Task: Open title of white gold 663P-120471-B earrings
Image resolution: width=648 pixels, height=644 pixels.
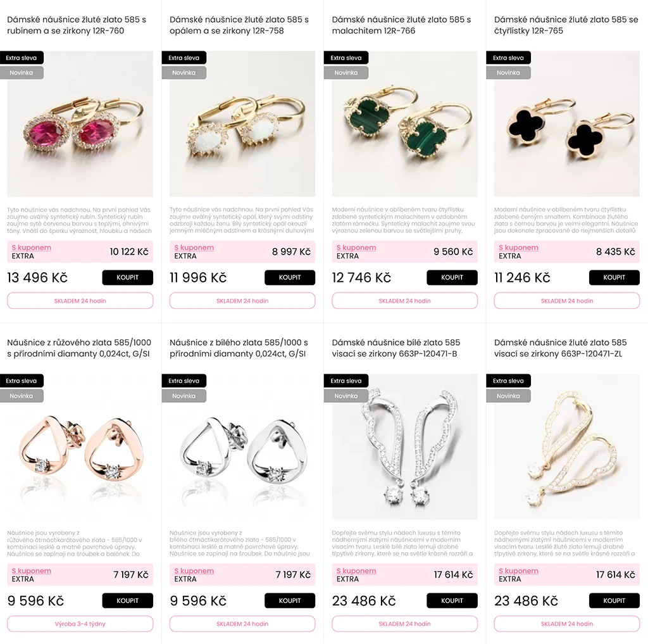Action: (396, 348)
